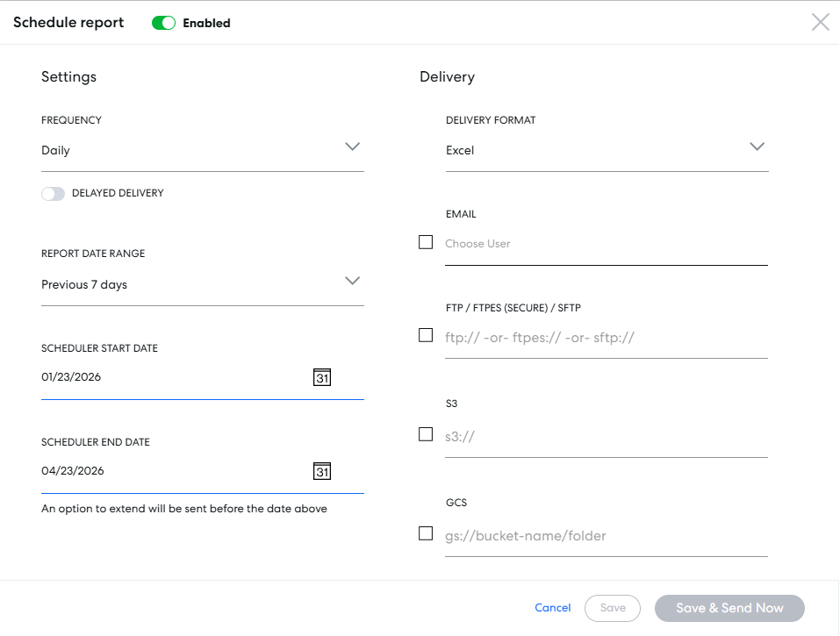The image size is (840, 636).
Task: Disable the Schedule report Enabled toggle
Action: [164, 24]
